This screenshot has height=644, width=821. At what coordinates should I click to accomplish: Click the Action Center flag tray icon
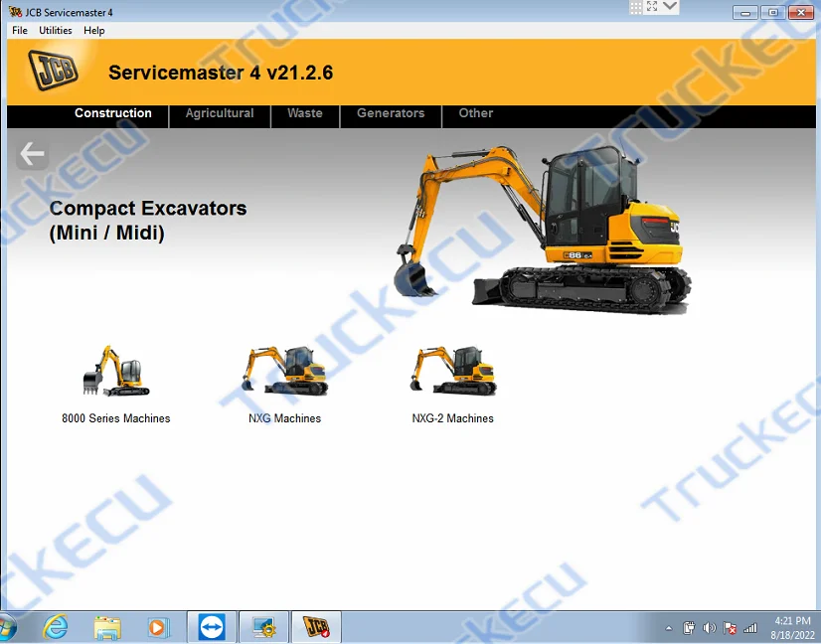click(x=730, y=628)
